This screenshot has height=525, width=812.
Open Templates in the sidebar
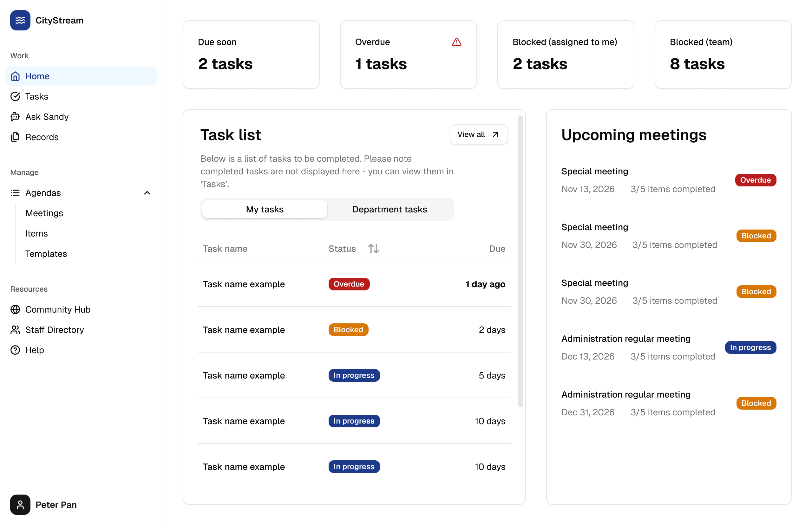tap(46, 254)
